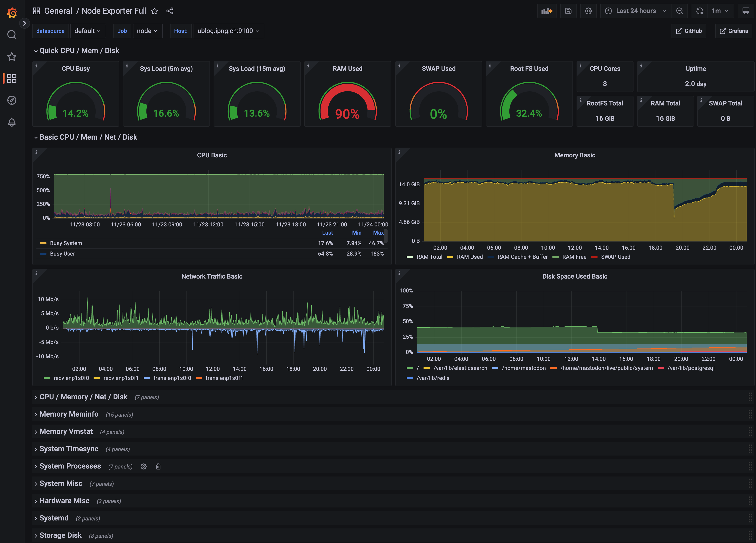Open the Last 24 hours time picker
756x543 pixels.
point(636,11)
